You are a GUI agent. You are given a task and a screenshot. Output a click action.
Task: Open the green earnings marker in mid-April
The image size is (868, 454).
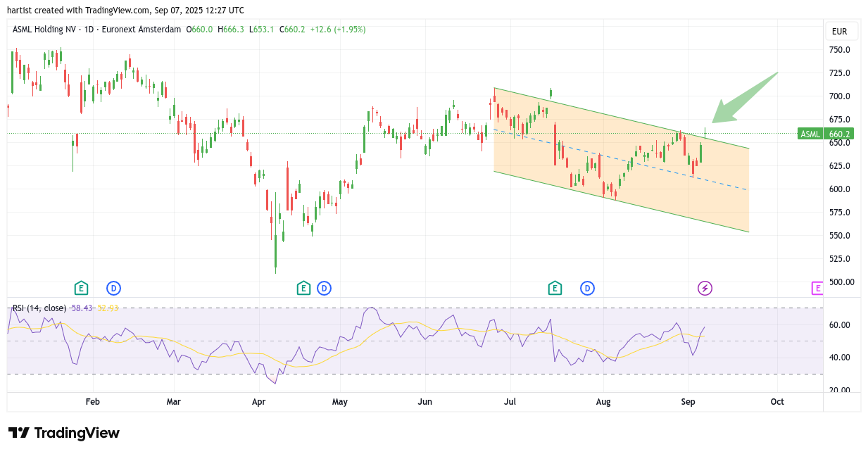tap(303, 288)
